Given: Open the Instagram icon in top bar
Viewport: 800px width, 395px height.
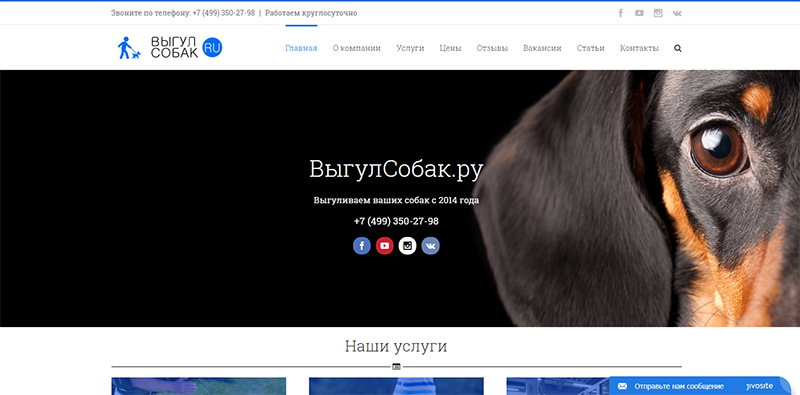Looking at the screenshot, I should point(658,13).
